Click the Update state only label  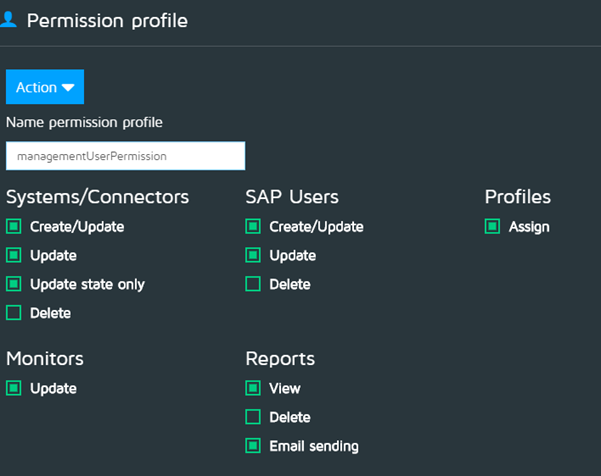point(87,285)
